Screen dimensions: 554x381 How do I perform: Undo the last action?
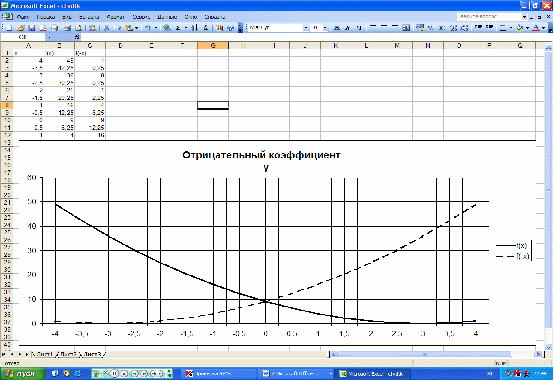click(x=147, y=28)
